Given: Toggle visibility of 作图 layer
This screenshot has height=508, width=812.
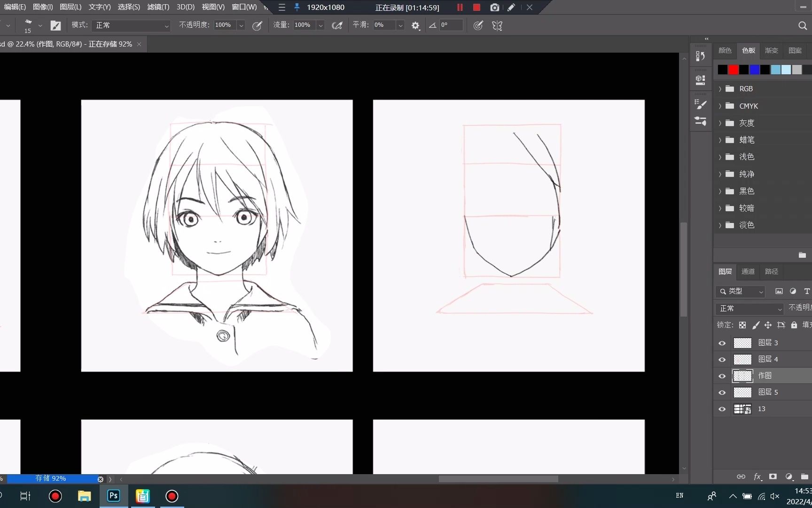Looking at the screenshot, I should (722, 376).
